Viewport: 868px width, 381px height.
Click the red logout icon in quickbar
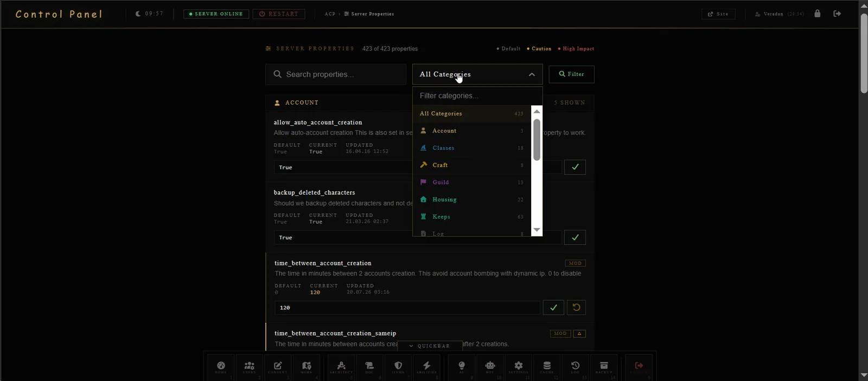pyautogui.click(x=639, y=367)
